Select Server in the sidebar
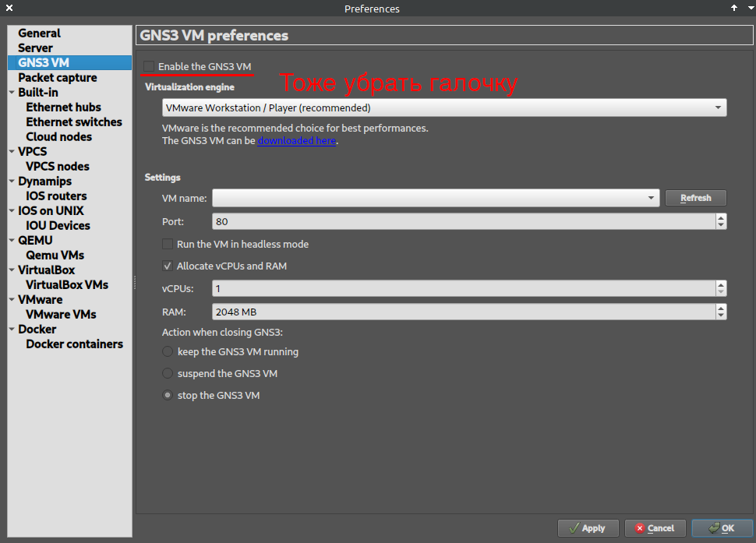 35,48
